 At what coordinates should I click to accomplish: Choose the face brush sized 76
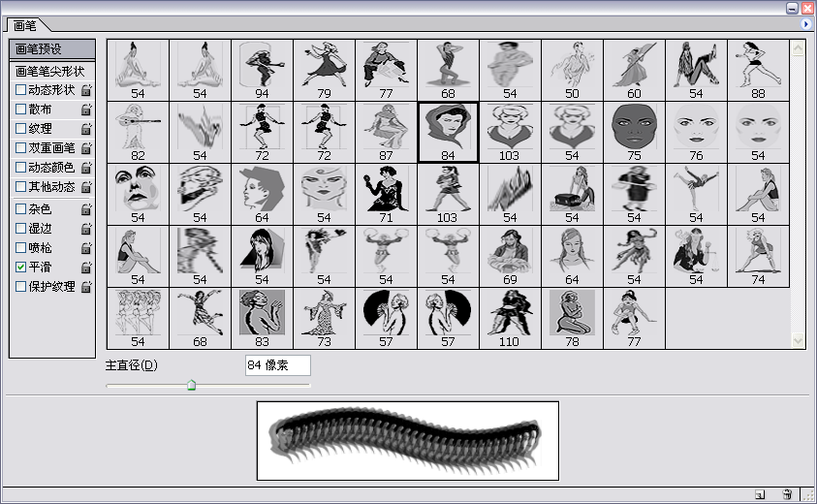[696, 133]
